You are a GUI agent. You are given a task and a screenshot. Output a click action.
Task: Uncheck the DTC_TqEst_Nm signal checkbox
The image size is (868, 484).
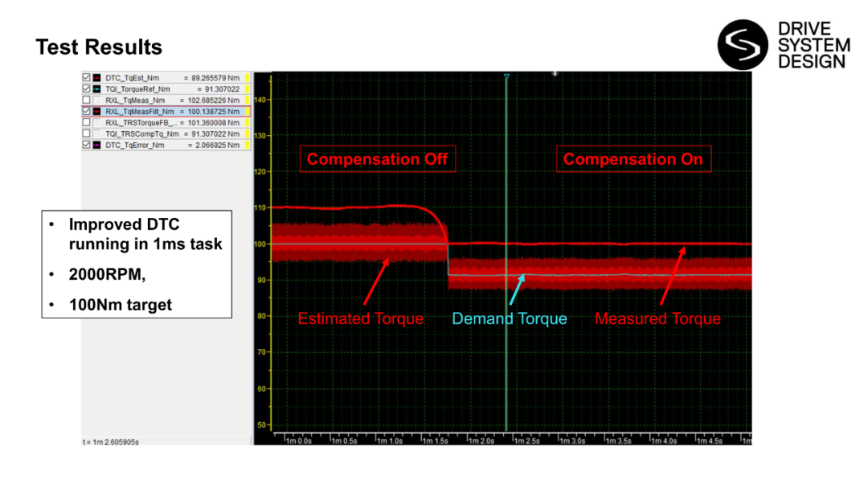point(87,78)
